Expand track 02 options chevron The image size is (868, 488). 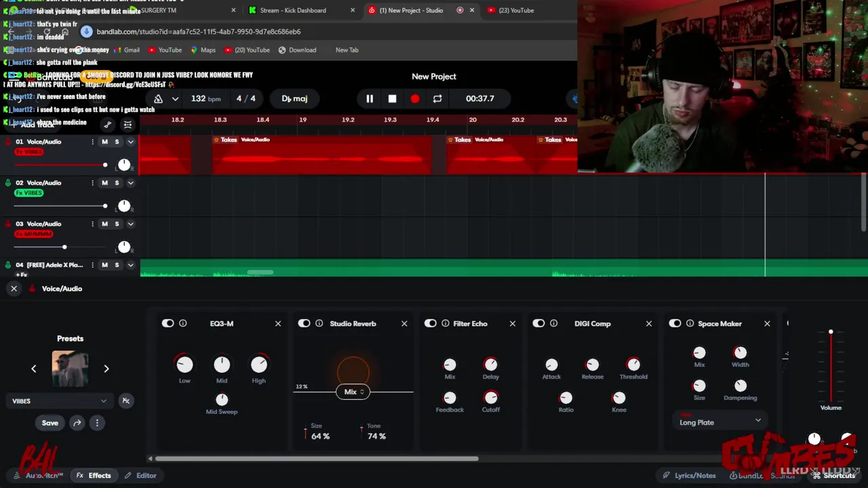[130, 183]
